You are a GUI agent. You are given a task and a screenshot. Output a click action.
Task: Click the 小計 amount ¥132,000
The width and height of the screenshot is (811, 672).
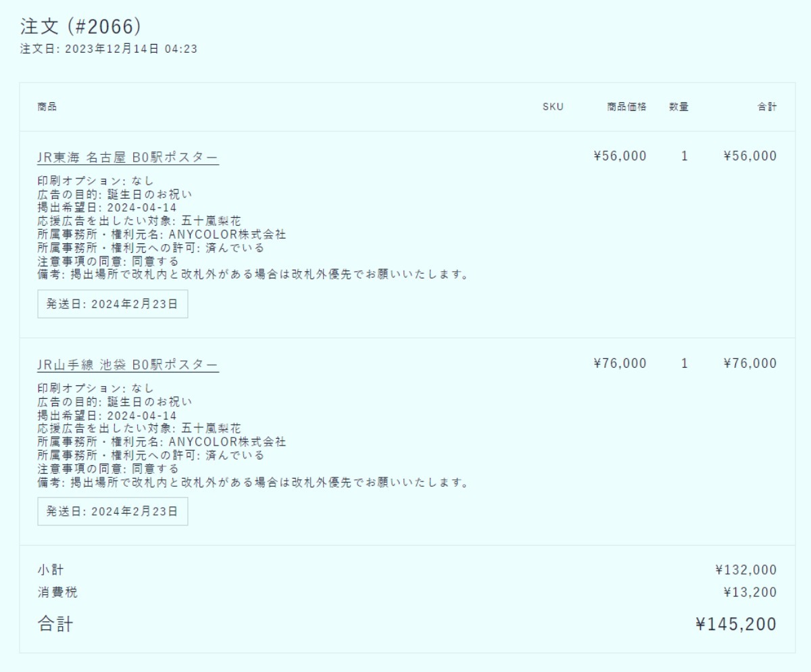point(746,570)
